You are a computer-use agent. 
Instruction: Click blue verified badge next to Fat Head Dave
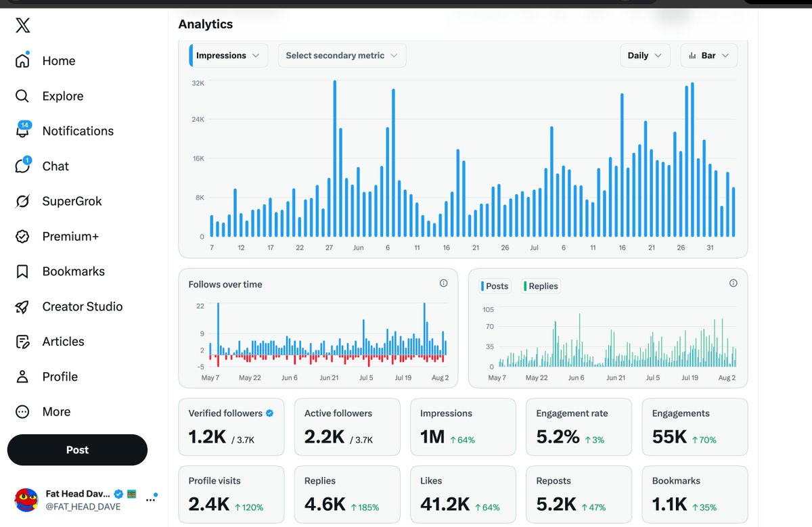click(x=118, y=494)
